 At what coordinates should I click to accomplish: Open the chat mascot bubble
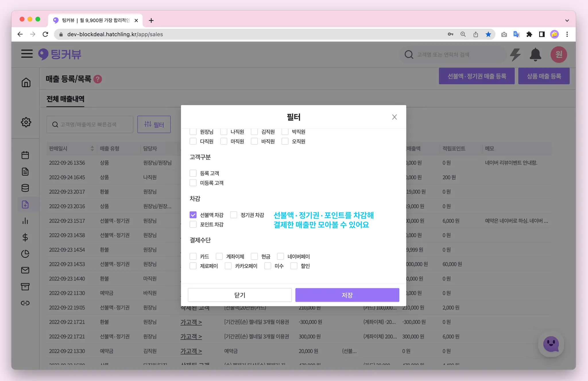point(551,344)
